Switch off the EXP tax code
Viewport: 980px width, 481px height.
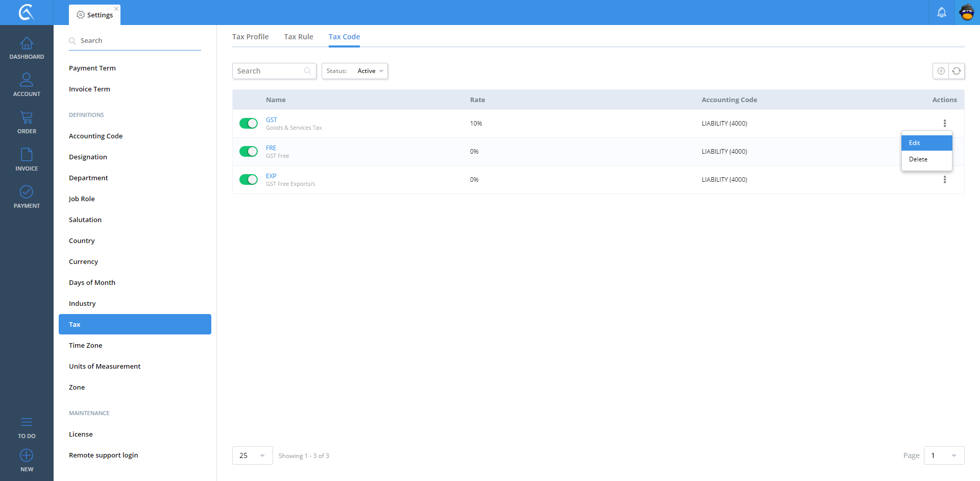click(249, 180)
